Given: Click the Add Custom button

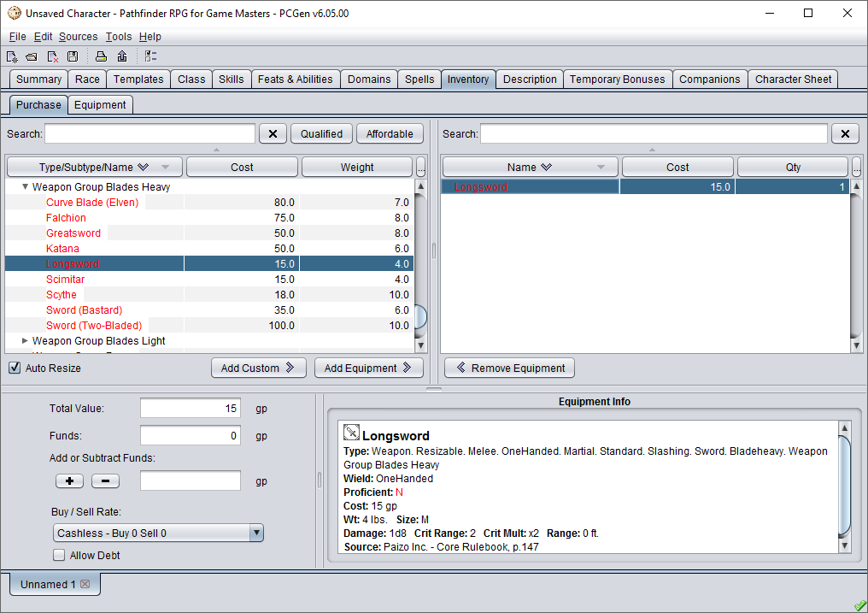Looking at the screenshot, I should (x=259, y=368).
